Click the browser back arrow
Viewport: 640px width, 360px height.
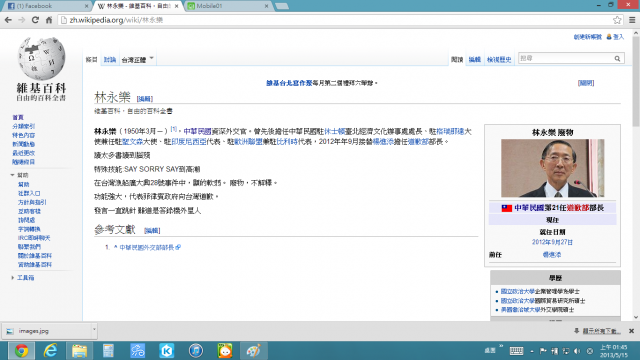pyautogui.click(x=8, y=20)
